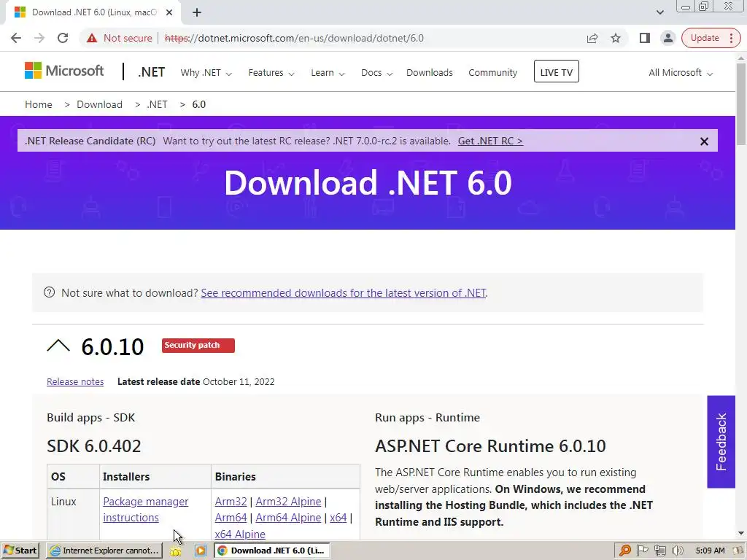Screen dimensions: 747x560
Task: Expand the Features menu
Action: (x=271, y=73)
